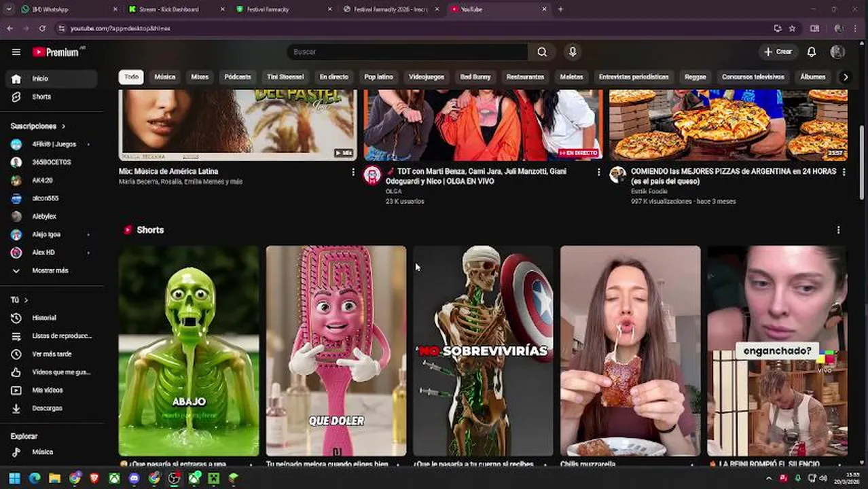Select the Música filter chip

165,77
